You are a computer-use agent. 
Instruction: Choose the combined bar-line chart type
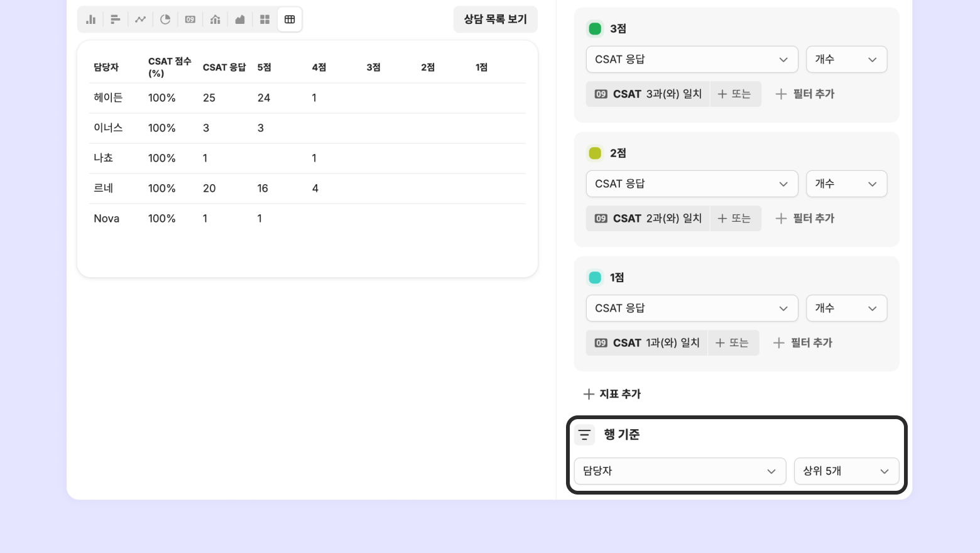[x=215, y=19]
